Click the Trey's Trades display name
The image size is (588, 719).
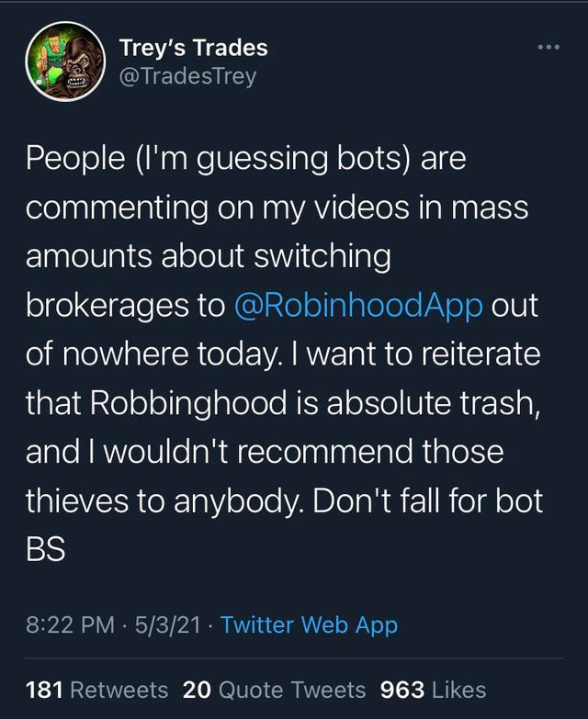pos(193,48)
